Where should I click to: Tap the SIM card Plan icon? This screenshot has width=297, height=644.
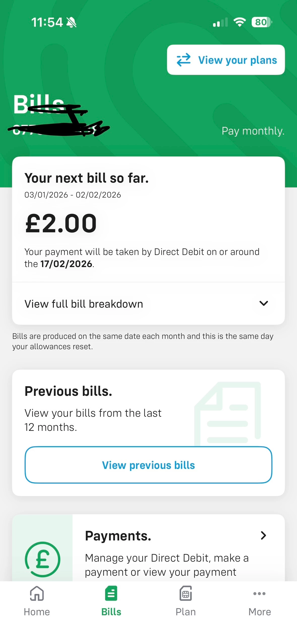(x=186, y=593)
